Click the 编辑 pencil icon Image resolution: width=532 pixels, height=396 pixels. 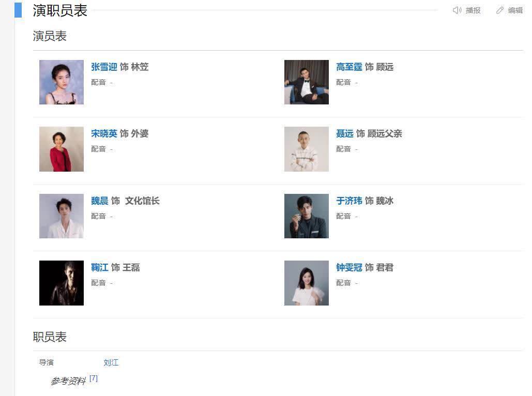500,10
